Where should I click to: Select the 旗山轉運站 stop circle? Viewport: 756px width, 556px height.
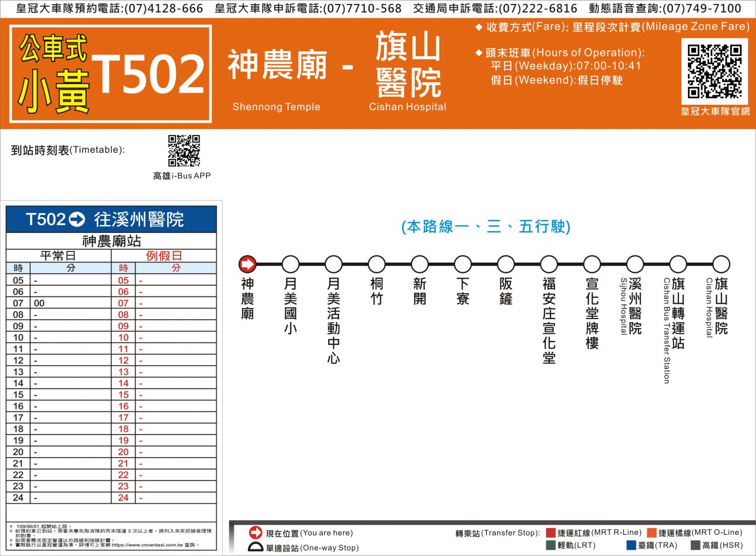click(x=678, y=264)
